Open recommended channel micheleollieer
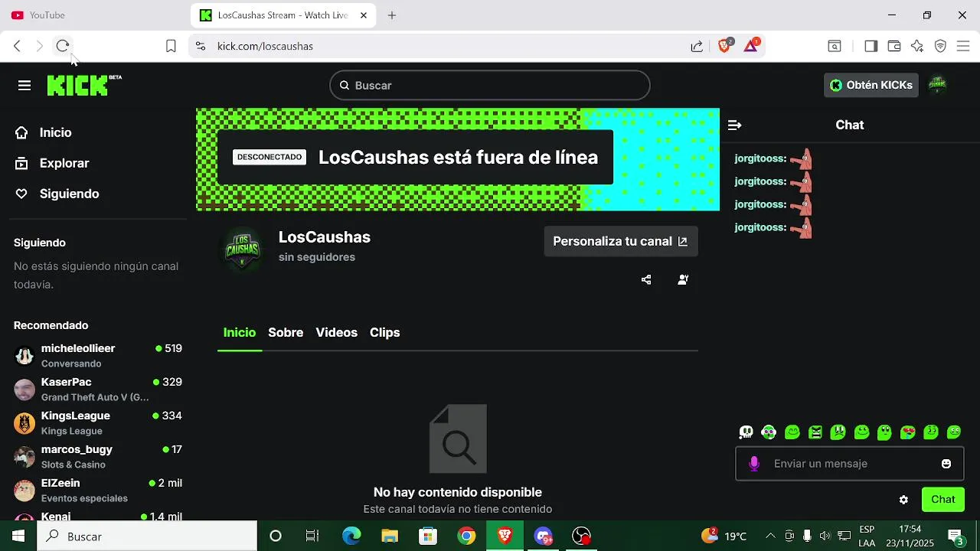The width and height of the screenshot is (980, 551). (98, 356)
